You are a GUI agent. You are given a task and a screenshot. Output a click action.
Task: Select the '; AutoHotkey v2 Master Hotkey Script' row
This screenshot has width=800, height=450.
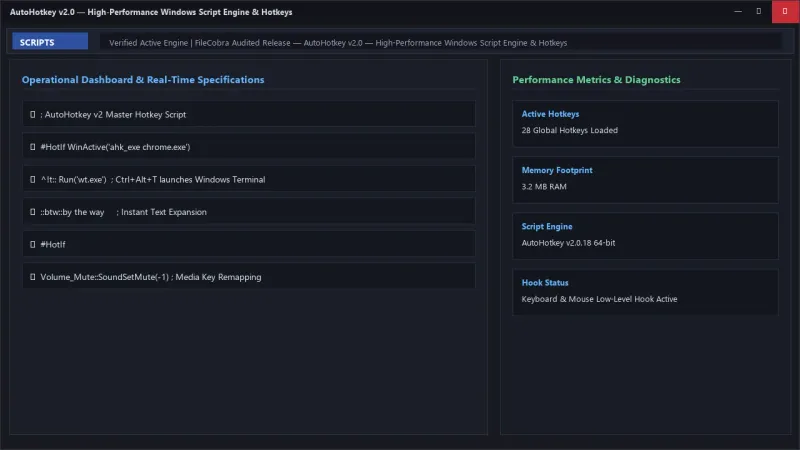pyautogui.click(x=249, y=114)
